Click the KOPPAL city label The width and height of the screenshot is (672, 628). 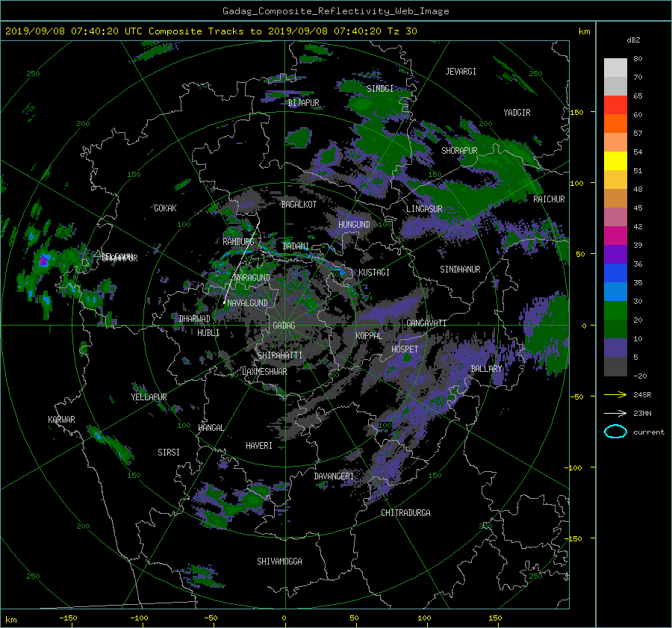(369, 335)
